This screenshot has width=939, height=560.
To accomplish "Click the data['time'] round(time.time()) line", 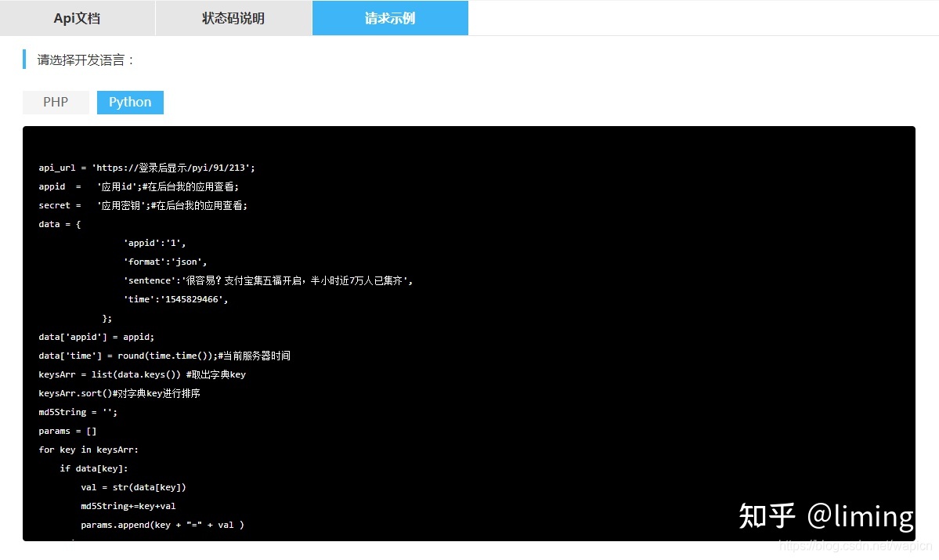I will 164,356.
